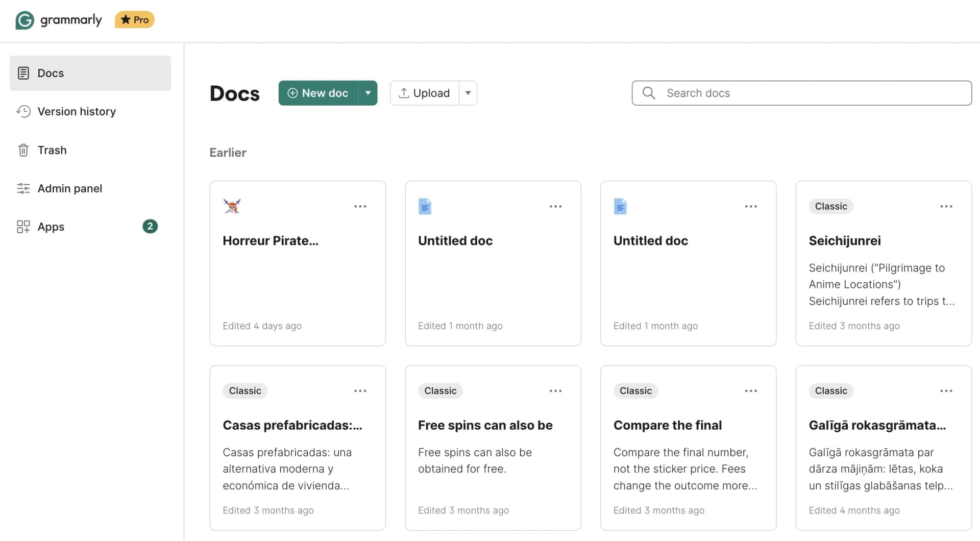Click the Admin panel sliders icon
980x541 pixels.
23,188
